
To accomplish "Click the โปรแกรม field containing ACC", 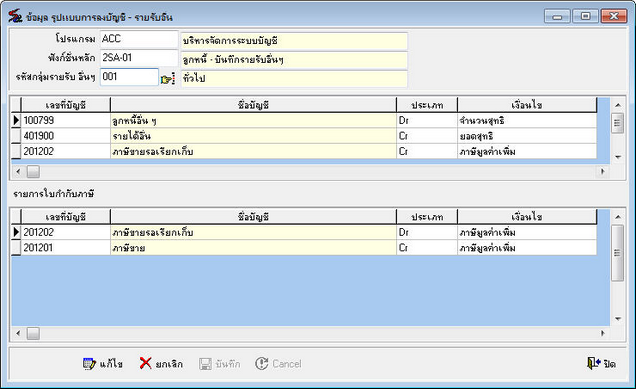I will 139,39.
